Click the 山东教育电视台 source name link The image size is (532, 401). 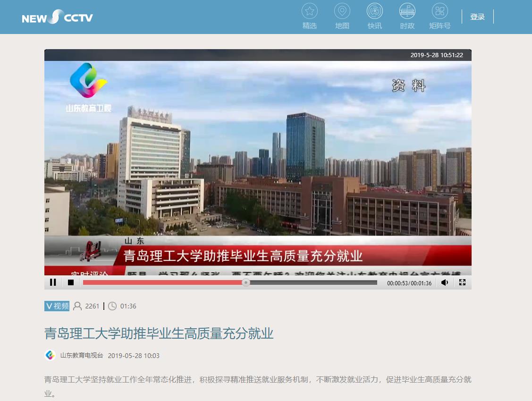point(82,356)
